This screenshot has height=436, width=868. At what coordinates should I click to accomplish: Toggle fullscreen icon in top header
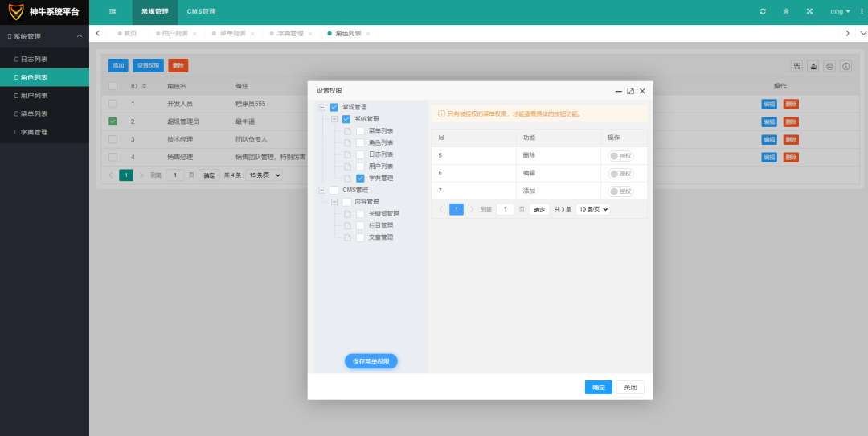click(x=809, y=11)
